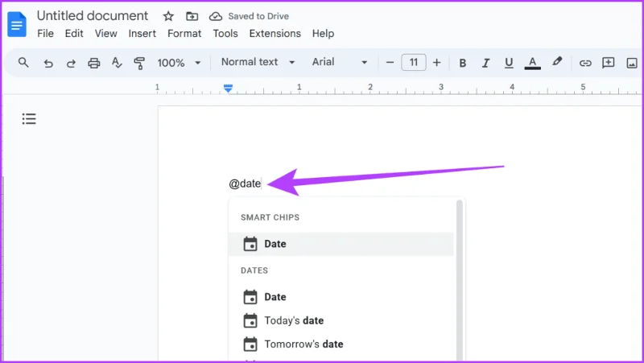Open the Extensions menu
Screen dimensions: 644x363
pos(275,33)
